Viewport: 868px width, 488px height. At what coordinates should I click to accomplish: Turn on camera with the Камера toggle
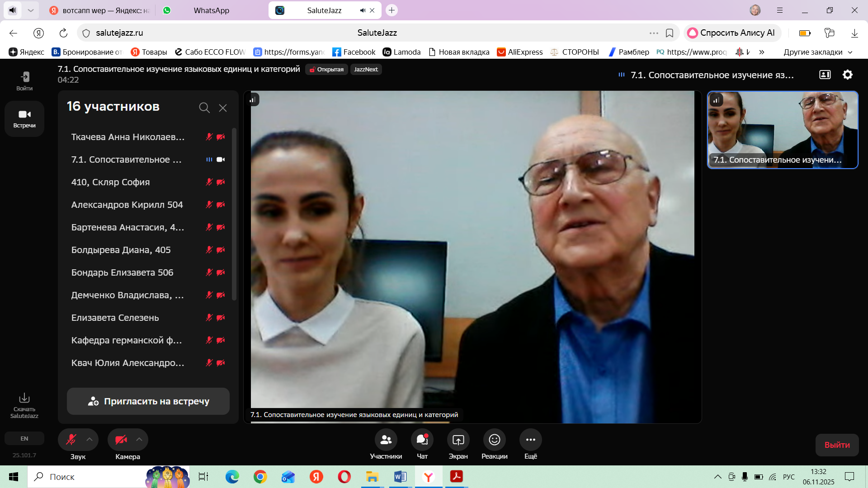pos(121,440)
